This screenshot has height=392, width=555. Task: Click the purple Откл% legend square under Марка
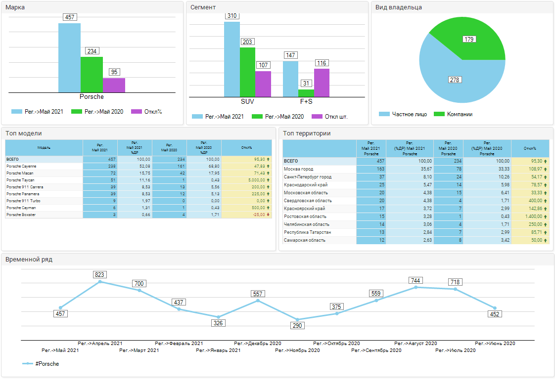tap(137, 112)
